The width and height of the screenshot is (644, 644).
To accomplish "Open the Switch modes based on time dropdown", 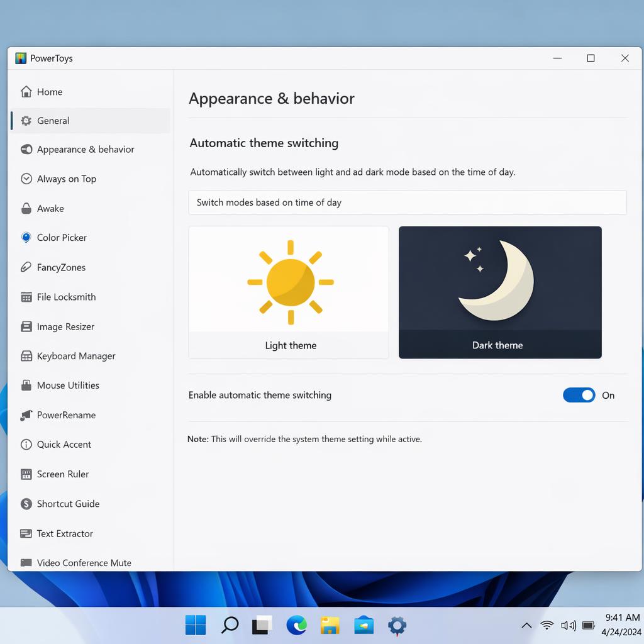I will pyautogui.click(x=408, y=203).
